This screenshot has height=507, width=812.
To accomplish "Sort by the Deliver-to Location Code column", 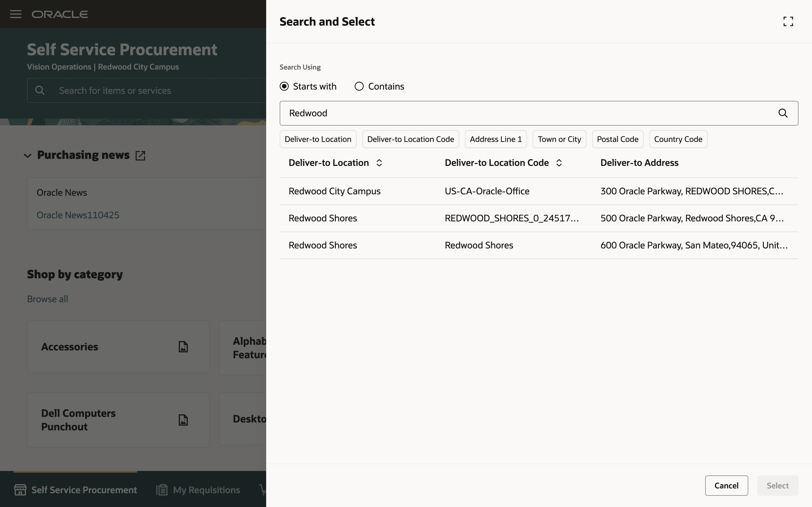I will (559, 163).
